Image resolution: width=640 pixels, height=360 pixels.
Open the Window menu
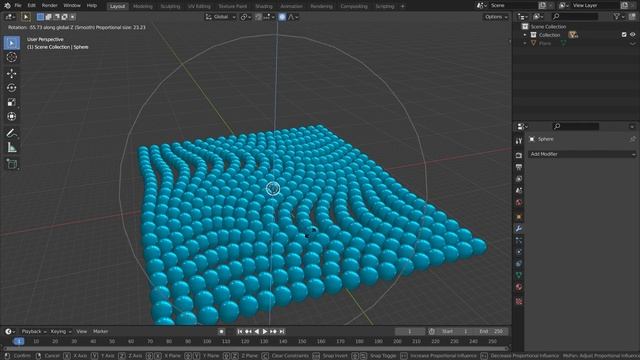[72, 6]
